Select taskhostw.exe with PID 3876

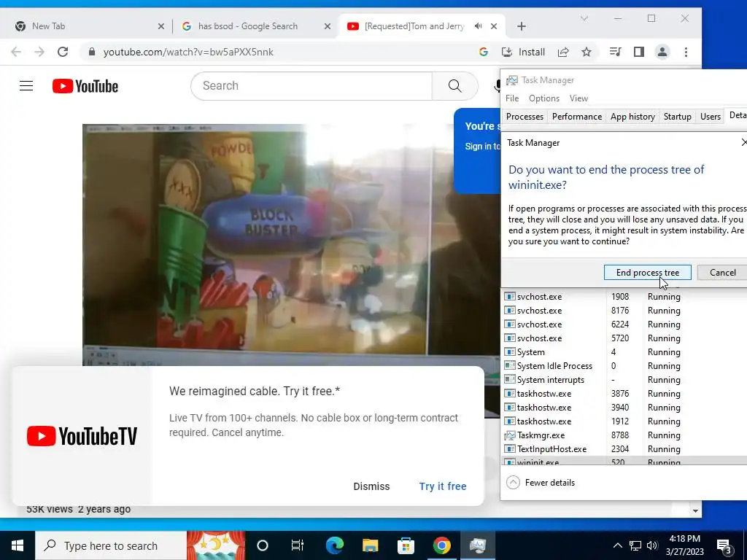pyautogui.click(x=624, y=393)
